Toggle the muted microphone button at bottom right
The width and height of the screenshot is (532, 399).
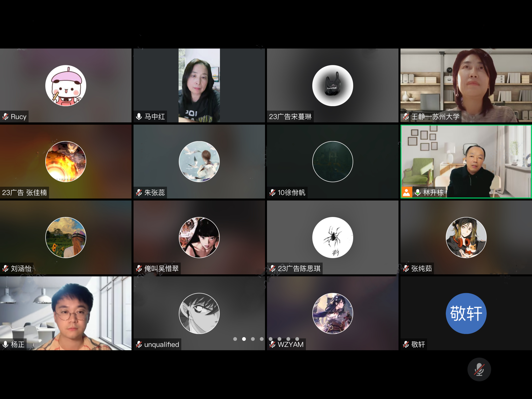(x=479, y=369)
